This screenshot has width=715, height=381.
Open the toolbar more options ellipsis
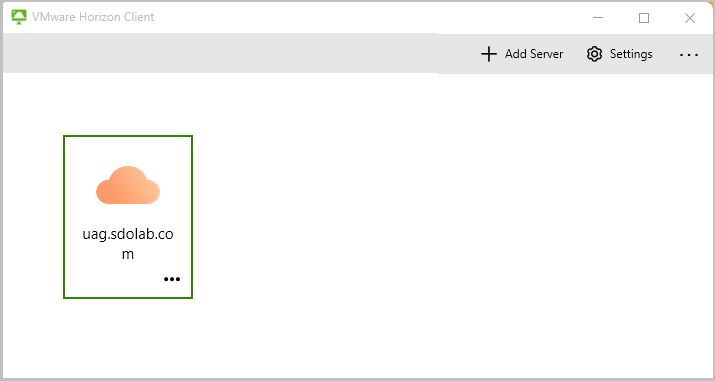click(689, 55)
